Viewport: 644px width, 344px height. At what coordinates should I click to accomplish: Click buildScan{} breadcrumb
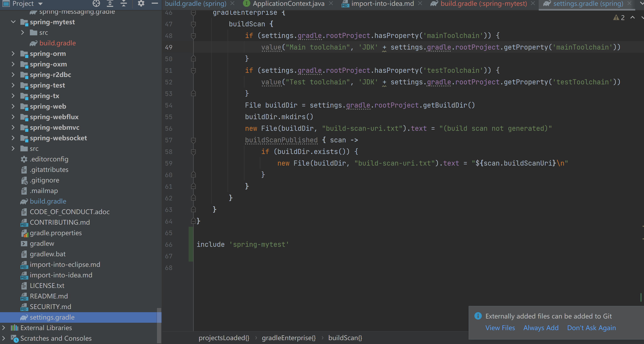pyautogui.click(x=345, y=338)
